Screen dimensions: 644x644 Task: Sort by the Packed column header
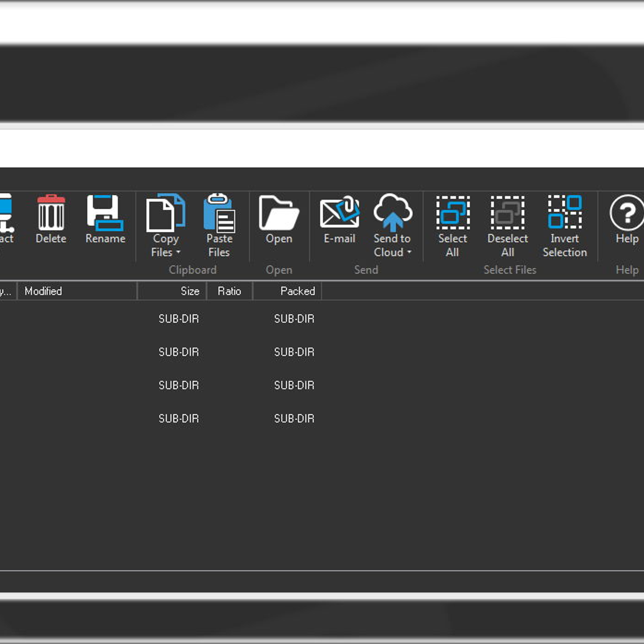coord(287,291)
